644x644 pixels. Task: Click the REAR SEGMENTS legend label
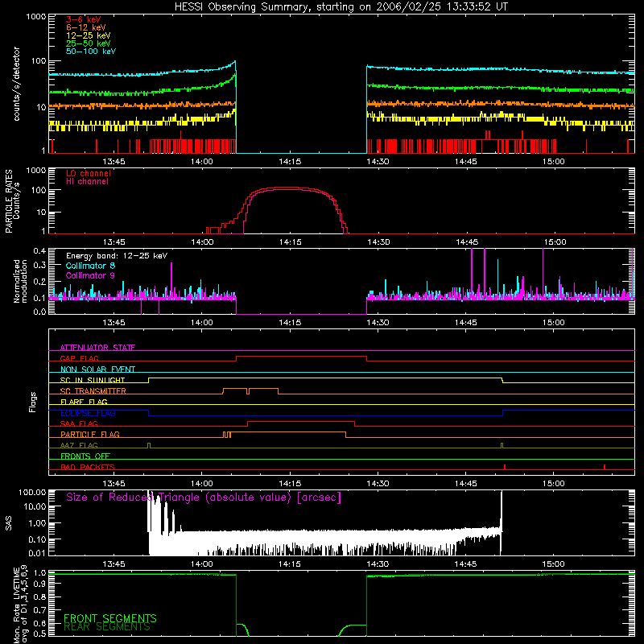(x=107, y=627)
